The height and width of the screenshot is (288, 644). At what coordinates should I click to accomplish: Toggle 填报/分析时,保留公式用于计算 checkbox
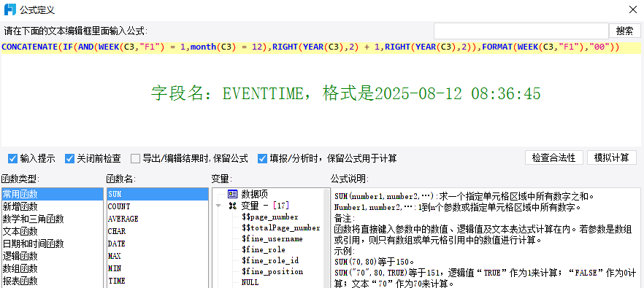(x=262, y=158)
